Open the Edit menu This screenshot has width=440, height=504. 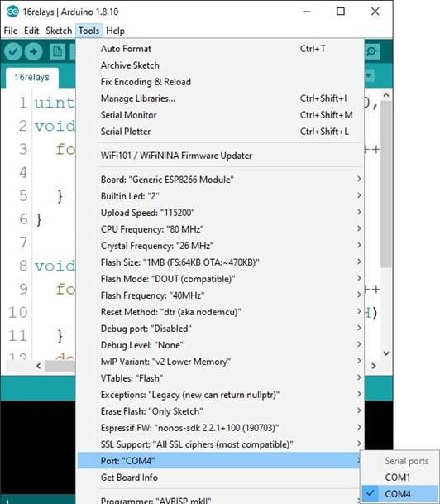31,31
